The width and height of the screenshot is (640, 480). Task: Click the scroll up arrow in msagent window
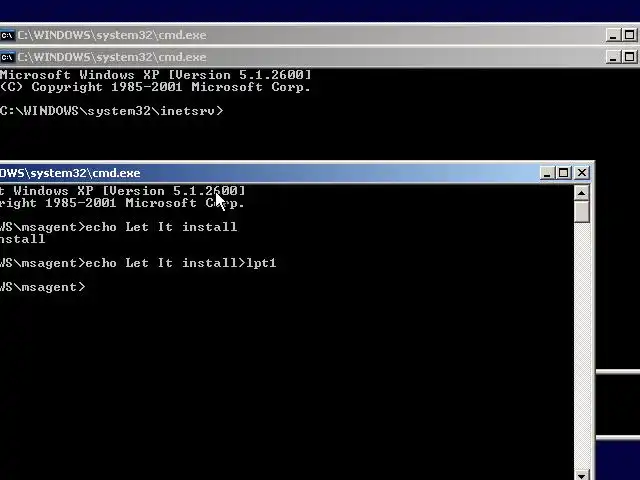click(582, 193)
